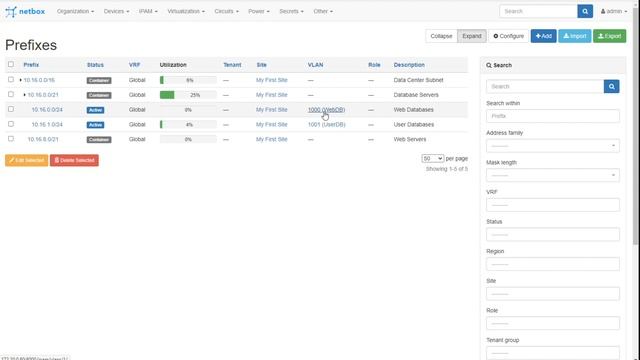Click the Search within prefix field
This screenshot has height=360, width=640.
(x=553, y=116)
